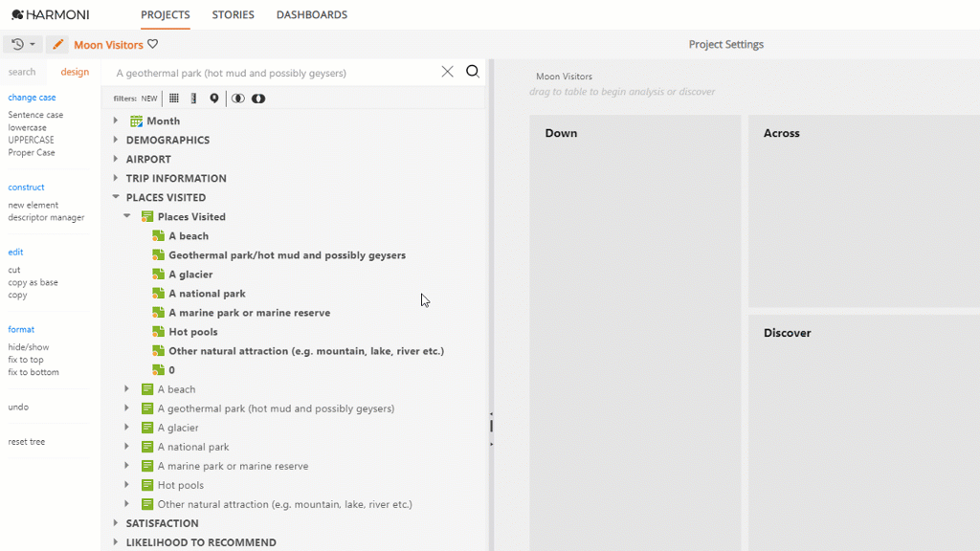Click the icon beside the 0 item
Screen dimensions: 980x551
(x=158, y=370)
